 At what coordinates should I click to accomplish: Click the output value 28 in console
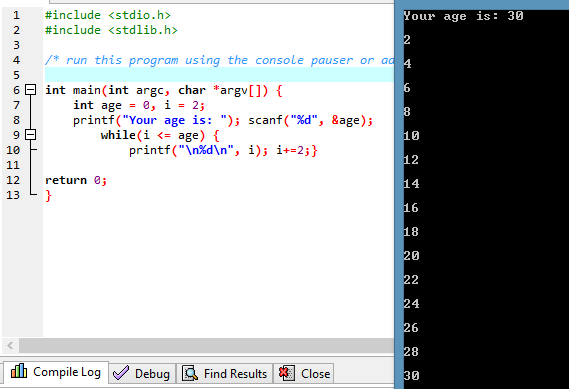pyautogui.click(x=411, y=352)
